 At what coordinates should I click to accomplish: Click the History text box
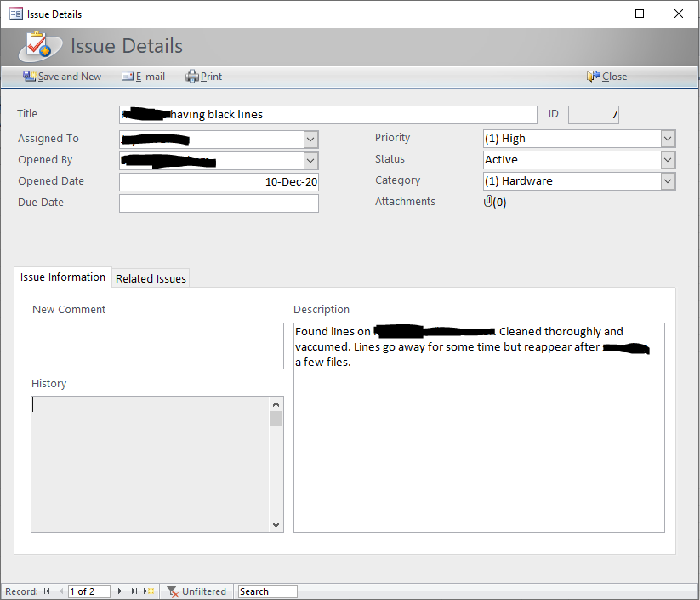coord(151,464)
